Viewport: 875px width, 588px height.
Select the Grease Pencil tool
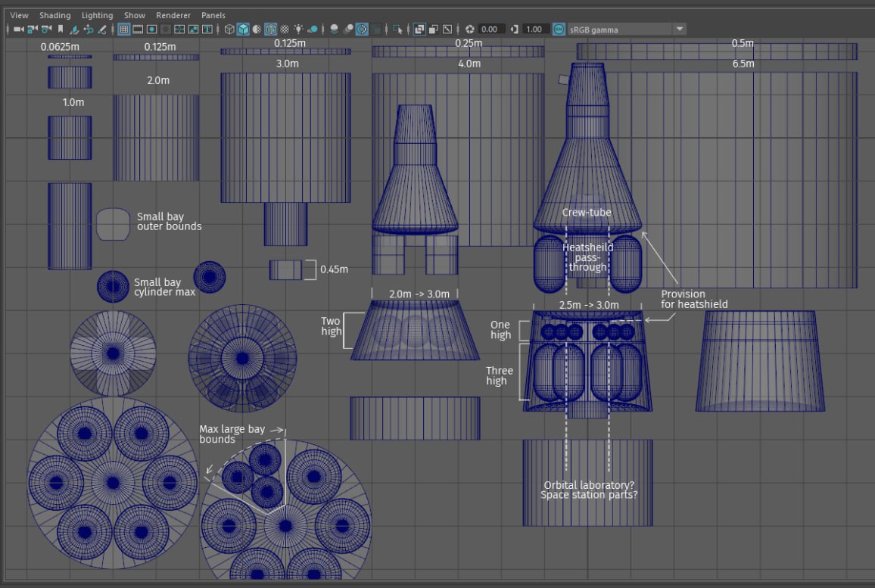point(103,29)
